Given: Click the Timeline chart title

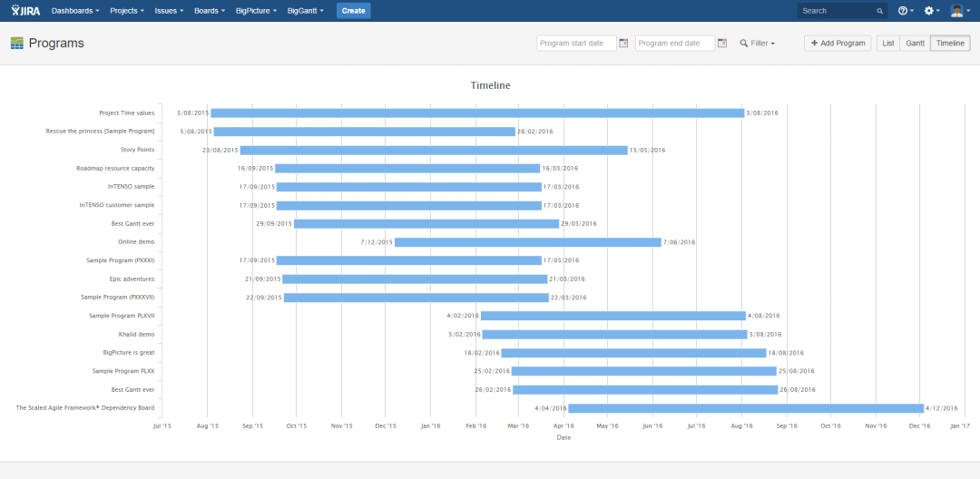Looking at the screenshot, I should [x=490, y=85].
